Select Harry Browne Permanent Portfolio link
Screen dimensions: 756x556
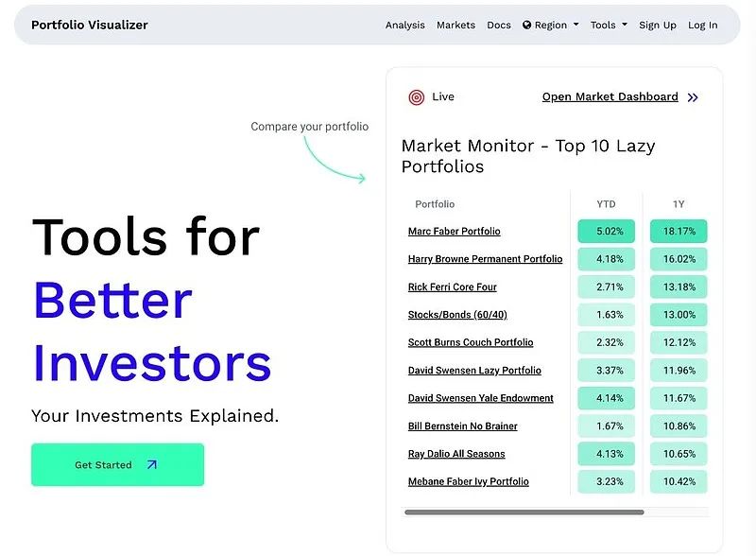(485, 259)
